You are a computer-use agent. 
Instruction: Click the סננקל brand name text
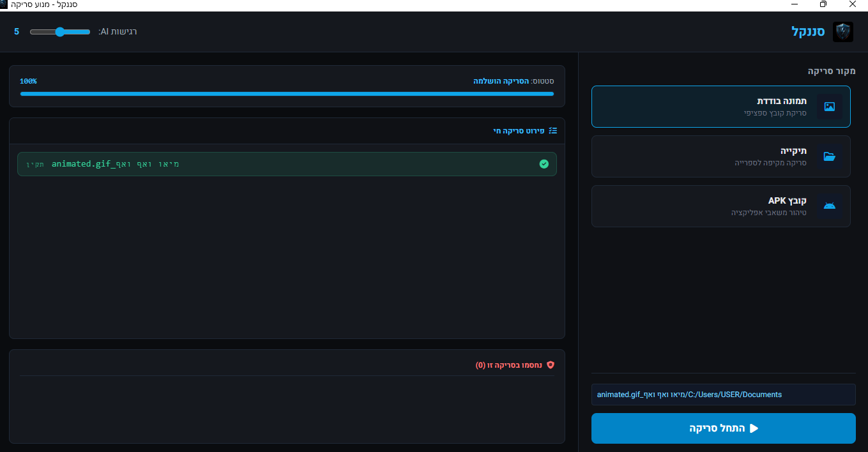(x=808, y=32)
